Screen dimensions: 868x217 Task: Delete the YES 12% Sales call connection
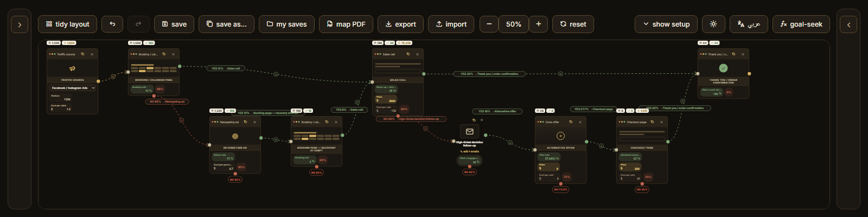[x=276, y=74]
